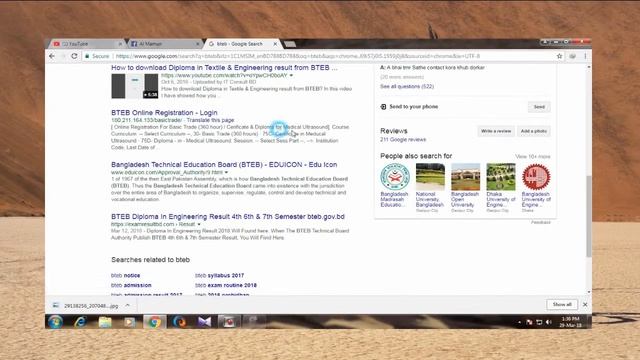Open Windows Media Player from taskbar
640x360 pixels.
click(x=129, y=322)
